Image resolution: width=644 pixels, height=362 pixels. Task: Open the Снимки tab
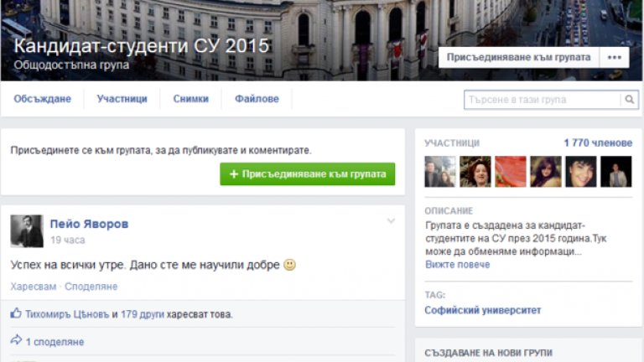click(x=190, y=99)
